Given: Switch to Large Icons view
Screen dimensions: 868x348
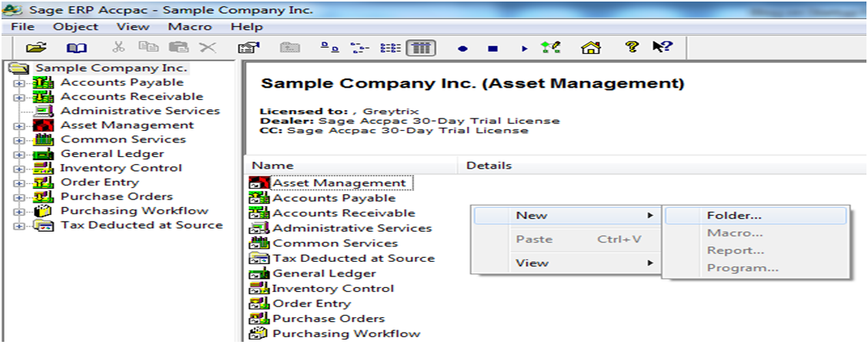Looking at the screenshot, I should click(330, 49).
